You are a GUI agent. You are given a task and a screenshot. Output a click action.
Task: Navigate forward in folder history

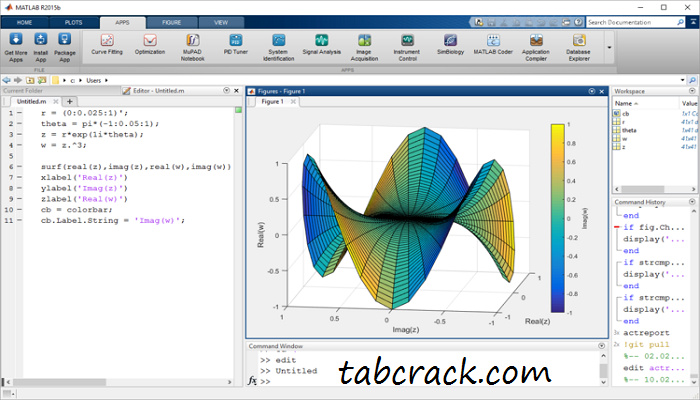click(18, 80)
